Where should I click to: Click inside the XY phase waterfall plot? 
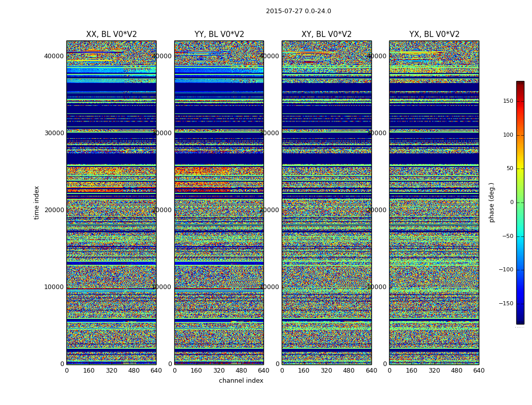[327, 202]
